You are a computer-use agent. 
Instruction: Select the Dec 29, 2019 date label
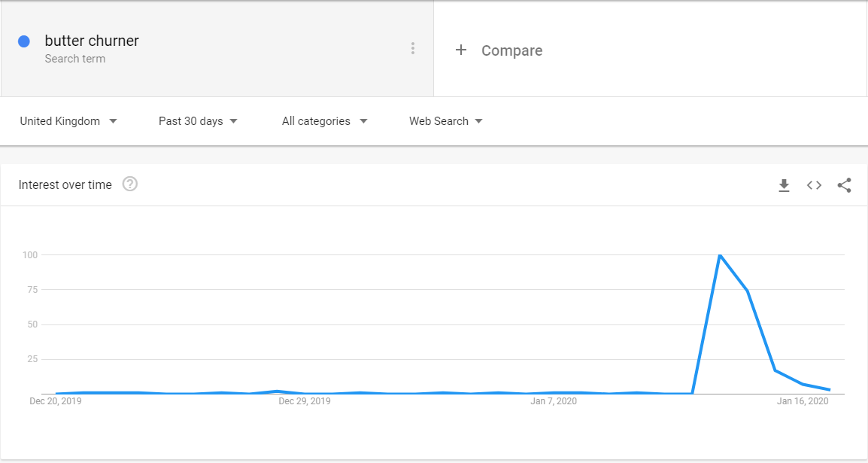tap(305, 401)
